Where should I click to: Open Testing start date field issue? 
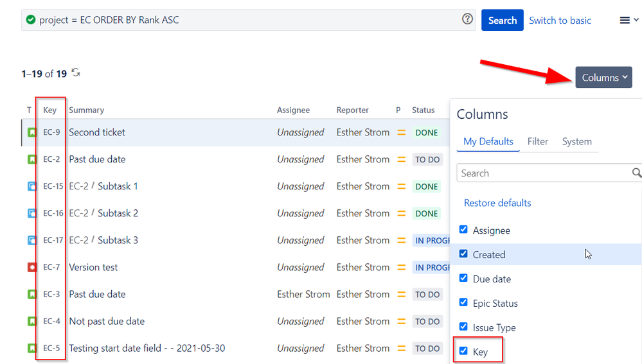point(147,348)
